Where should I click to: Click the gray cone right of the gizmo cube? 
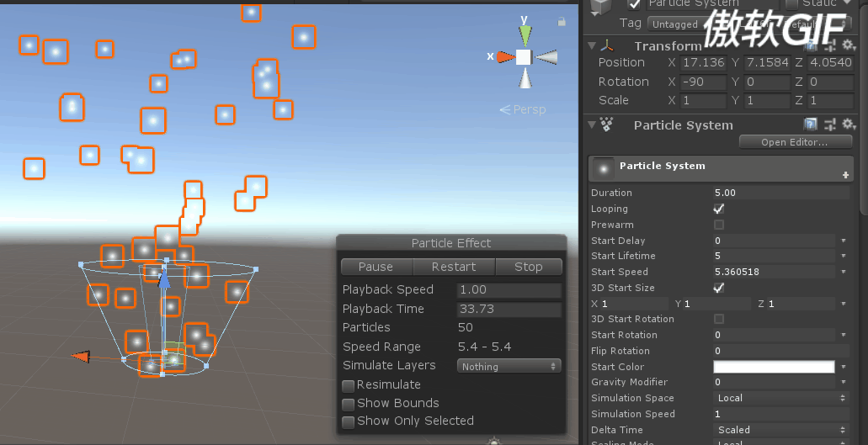(546, 57)
